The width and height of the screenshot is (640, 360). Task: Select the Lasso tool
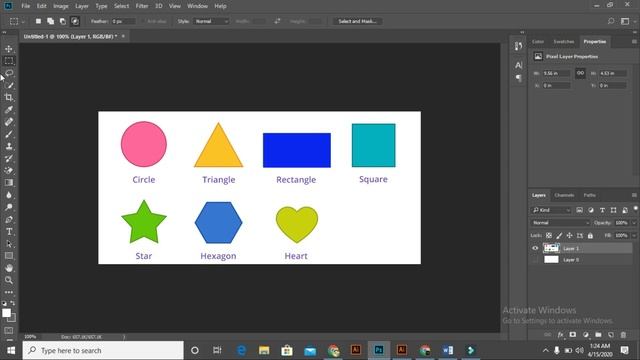pos(9,73)
